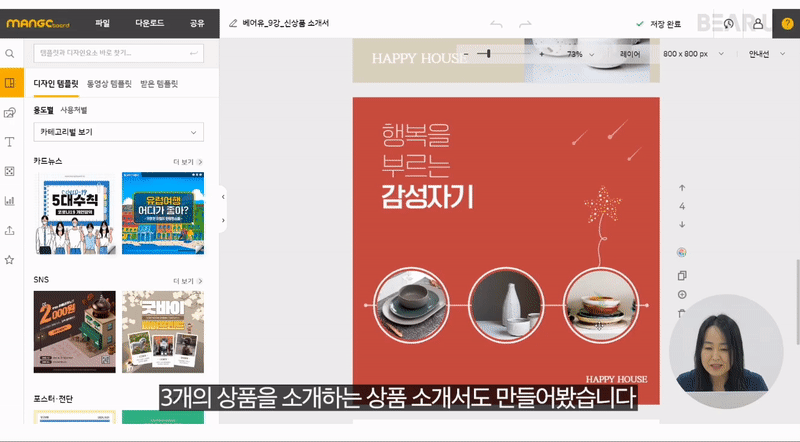Click the 저장 완료 status
800x442 pixels.
(x=659, y=24)
